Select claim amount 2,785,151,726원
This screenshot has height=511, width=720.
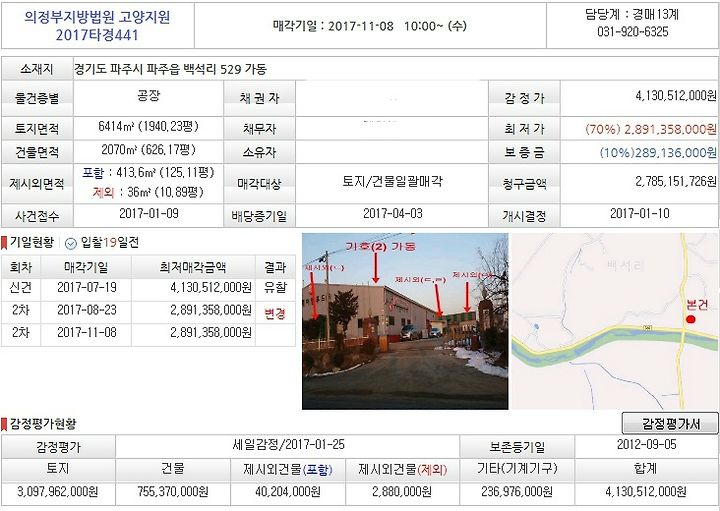(x=675, y=181)
